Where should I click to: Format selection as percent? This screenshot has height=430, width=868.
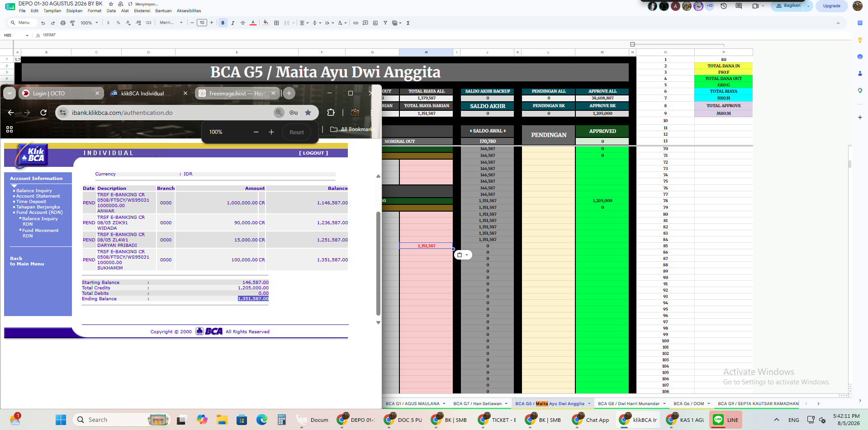(x=119, y=23)
